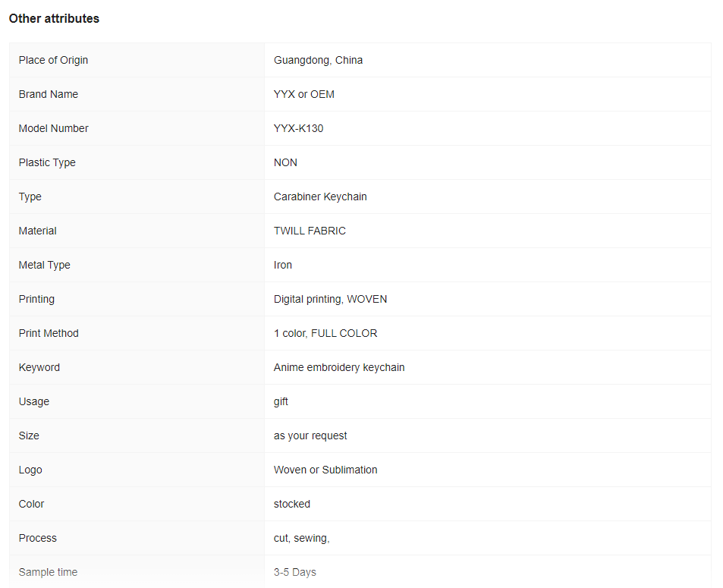The height and width of the screenshot is (588, 723).
Task: Click the model value "YYX-K130"
Action: coord(298,128)
